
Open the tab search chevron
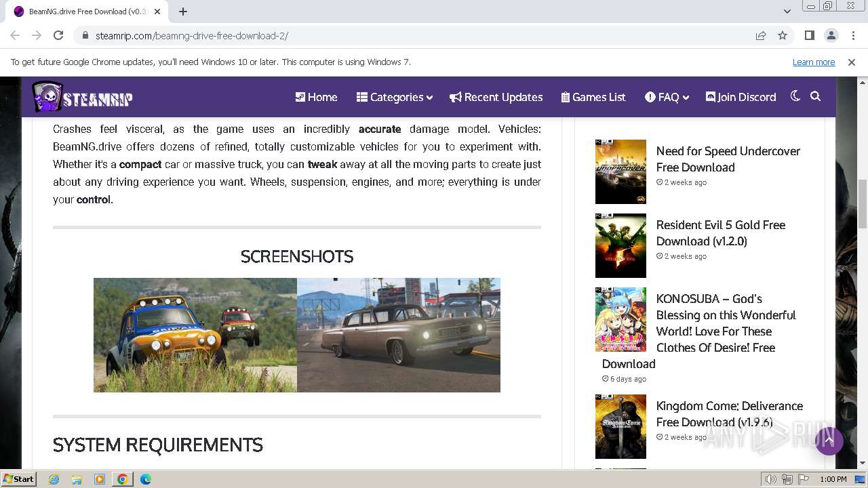point(787,12)
